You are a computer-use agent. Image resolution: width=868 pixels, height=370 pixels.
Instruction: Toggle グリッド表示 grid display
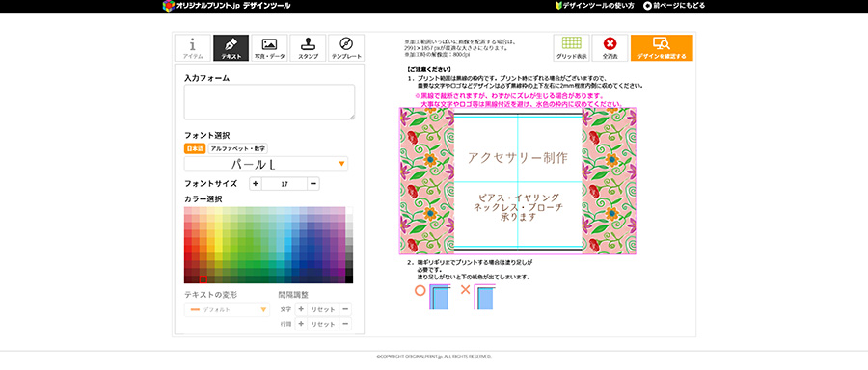(571, 47)
